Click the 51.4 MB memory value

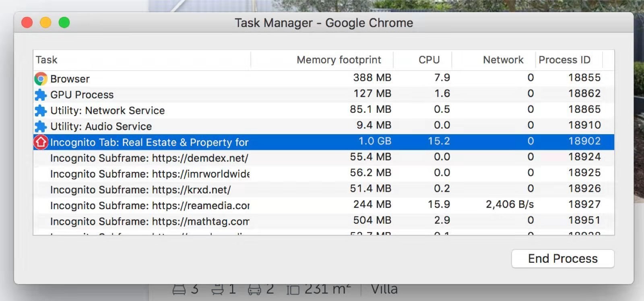point(370,188)
